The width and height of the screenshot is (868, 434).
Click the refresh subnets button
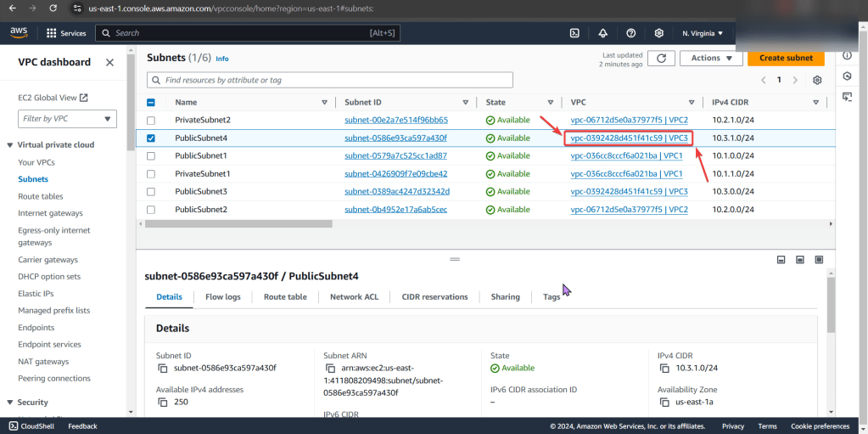661,58
